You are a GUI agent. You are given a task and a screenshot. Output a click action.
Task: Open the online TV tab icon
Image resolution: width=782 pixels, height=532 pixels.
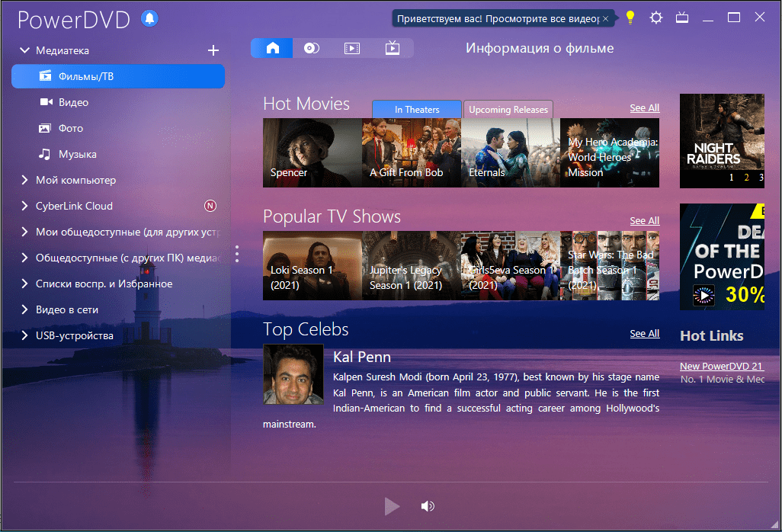tap(393, 48)
